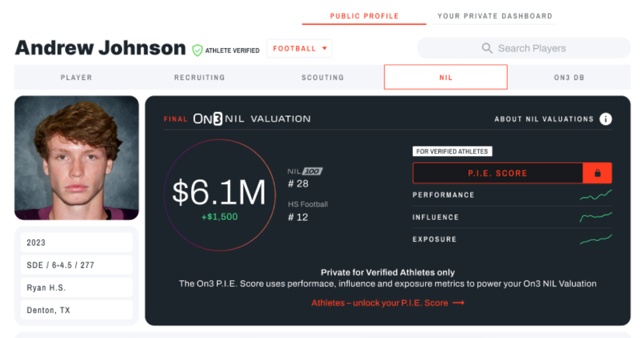Viewport: 644px width, 338px height.
Task: Open the About NIL Valuations info icon
Action: 605,119
